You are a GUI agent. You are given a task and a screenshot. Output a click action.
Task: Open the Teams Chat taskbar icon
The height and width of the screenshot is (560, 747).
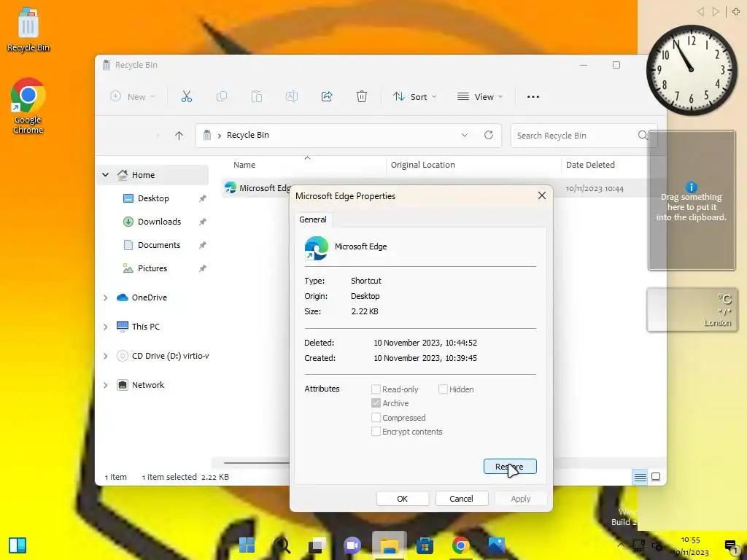click(x=352, y=545)
